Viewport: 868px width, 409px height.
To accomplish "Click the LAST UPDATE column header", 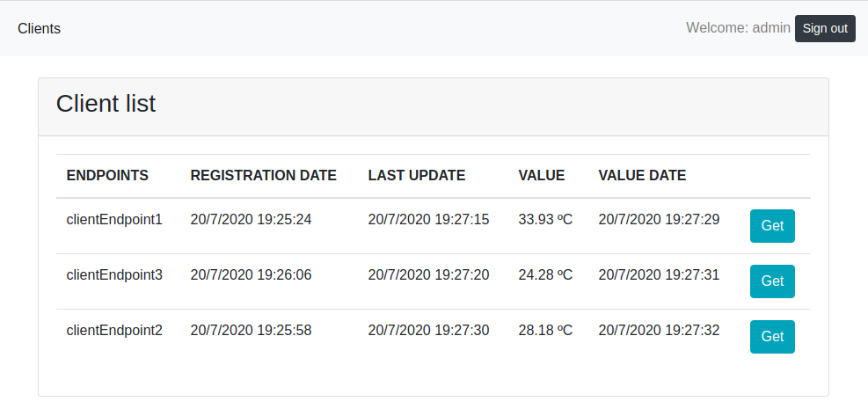I will 416,175.
